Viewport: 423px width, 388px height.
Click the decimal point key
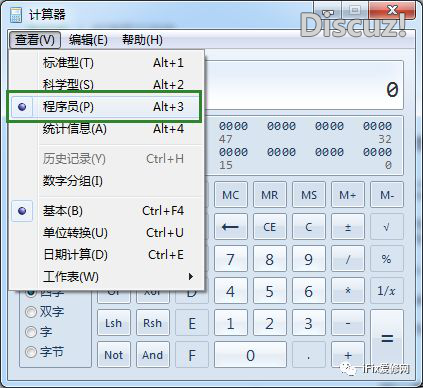pos(309,355)
